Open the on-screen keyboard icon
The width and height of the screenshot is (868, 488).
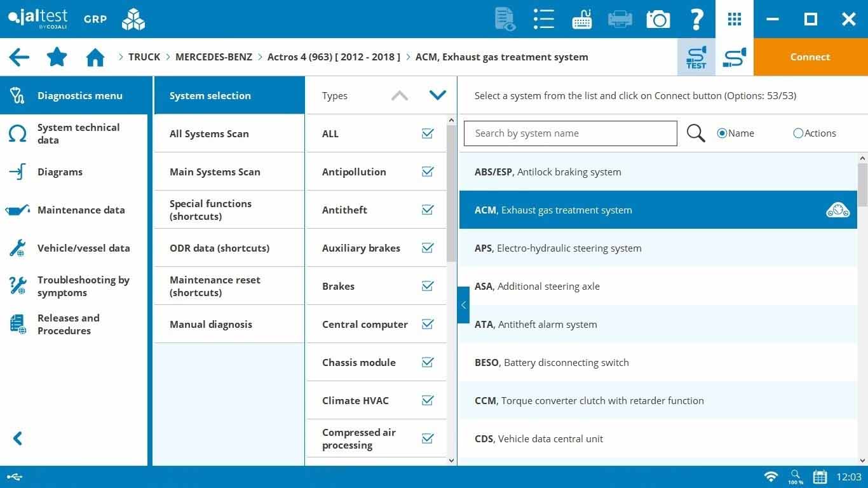point(582,19)
